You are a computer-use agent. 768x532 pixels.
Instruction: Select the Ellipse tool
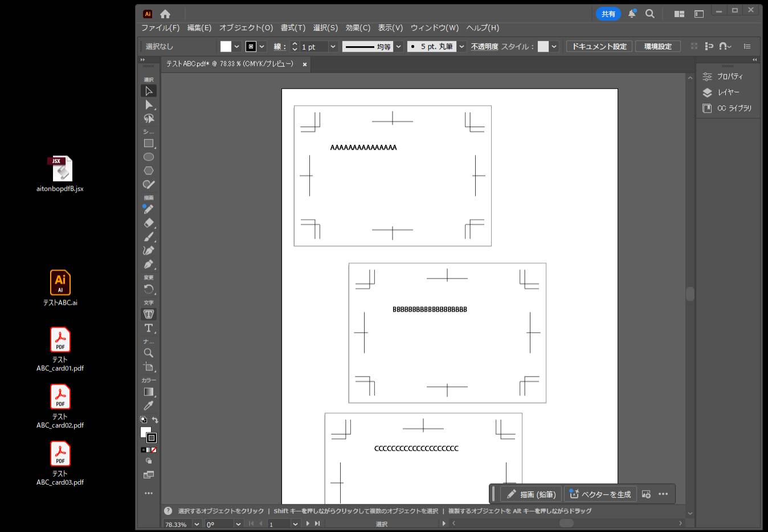pos(149,157)
